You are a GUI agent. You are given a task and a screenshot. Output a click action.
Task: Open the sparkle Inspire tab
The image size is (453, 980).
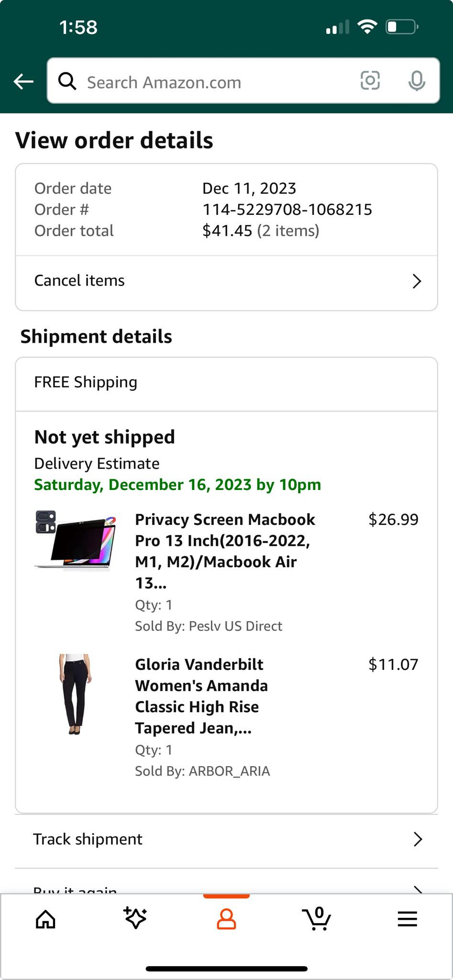pyautogui.click(x=135, y=918)
